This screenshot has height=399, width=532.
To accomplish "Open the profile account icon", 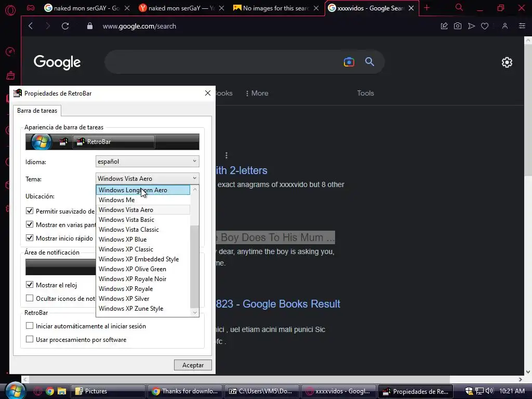I will point(505,26).
